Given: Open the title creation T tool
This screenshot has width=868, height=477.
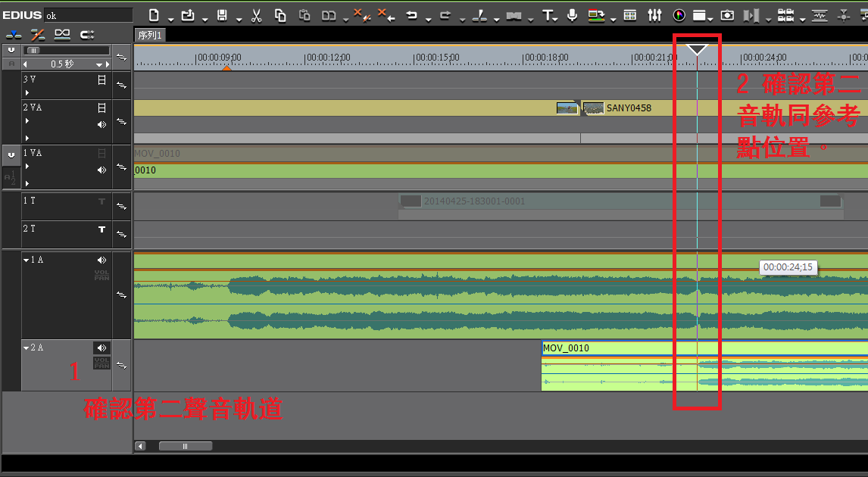Looking at the screenshot, I should tap(548, 15).
